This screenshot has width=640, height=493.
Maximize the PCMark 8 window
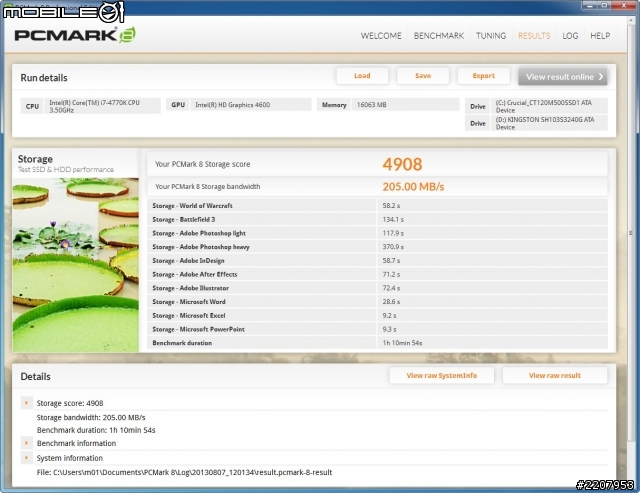604,5
